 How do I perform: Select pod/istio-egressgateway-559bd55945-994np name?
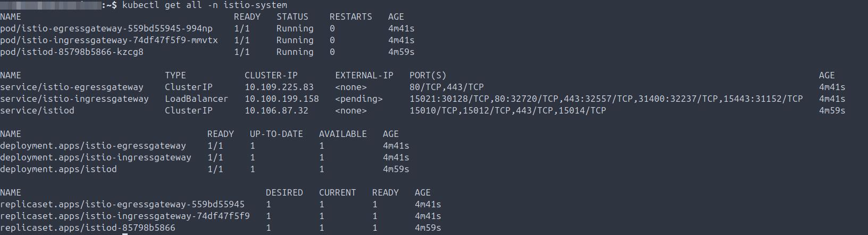106,28
